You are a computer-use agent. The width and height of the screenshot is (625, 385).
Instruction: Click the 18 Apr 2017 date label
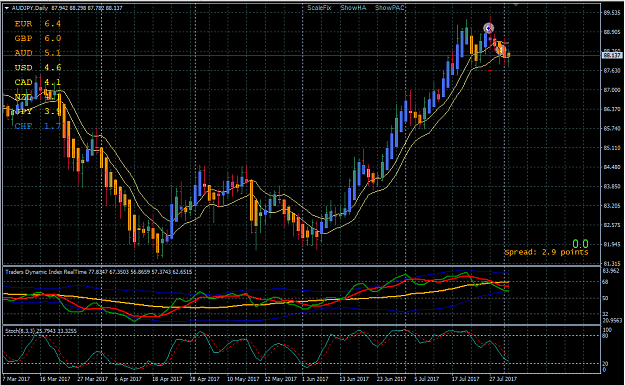pos(167,379)
